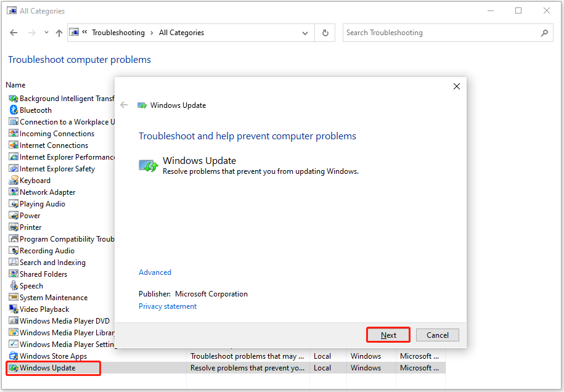This screenshot has width=564, height=392.
Task: Select the Windows Store Apps row label
Action: (x=53, y=356)
